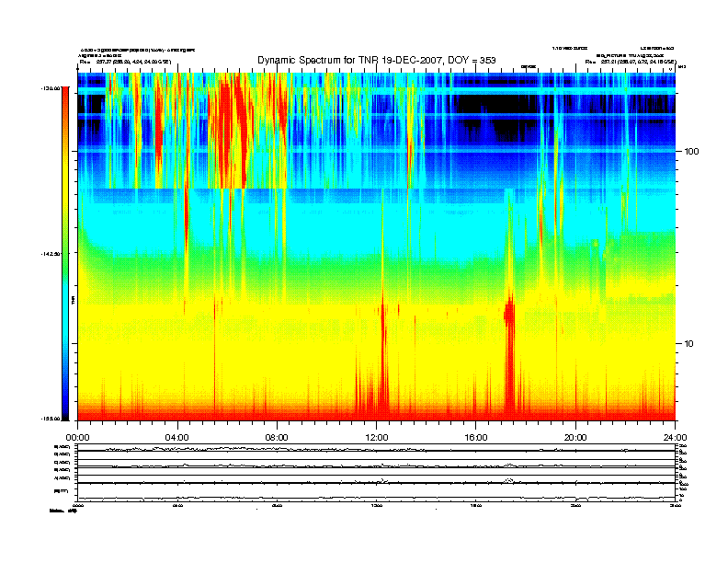
Task: Click the -130.00 color scale top label
Action: 51,87
